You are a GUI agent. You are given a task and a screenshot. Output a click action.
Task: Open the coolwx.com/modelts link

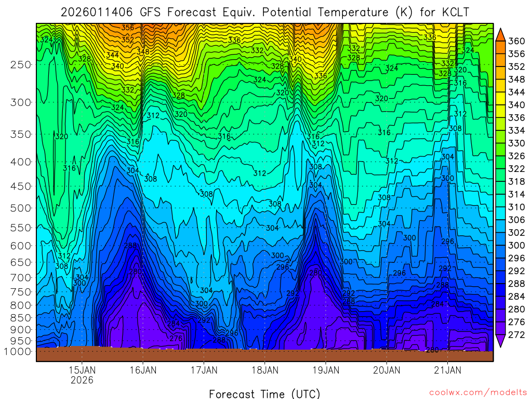point(478,392)
